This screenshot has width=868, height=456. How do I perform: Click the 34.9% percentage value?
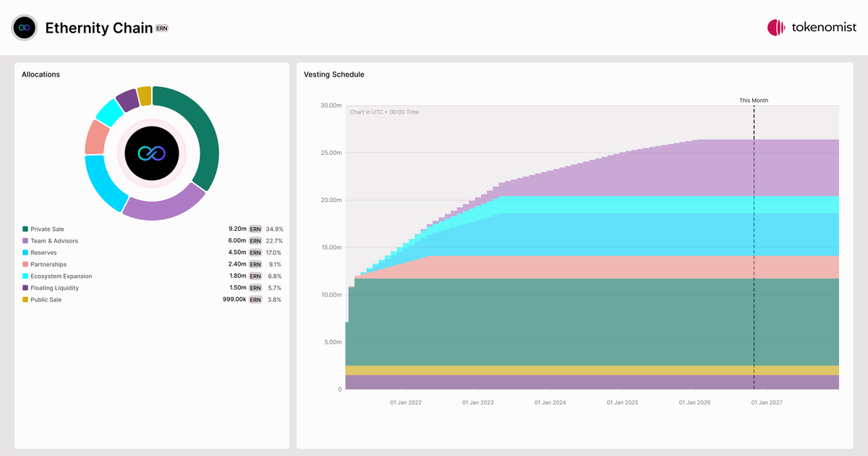(274, 229)
